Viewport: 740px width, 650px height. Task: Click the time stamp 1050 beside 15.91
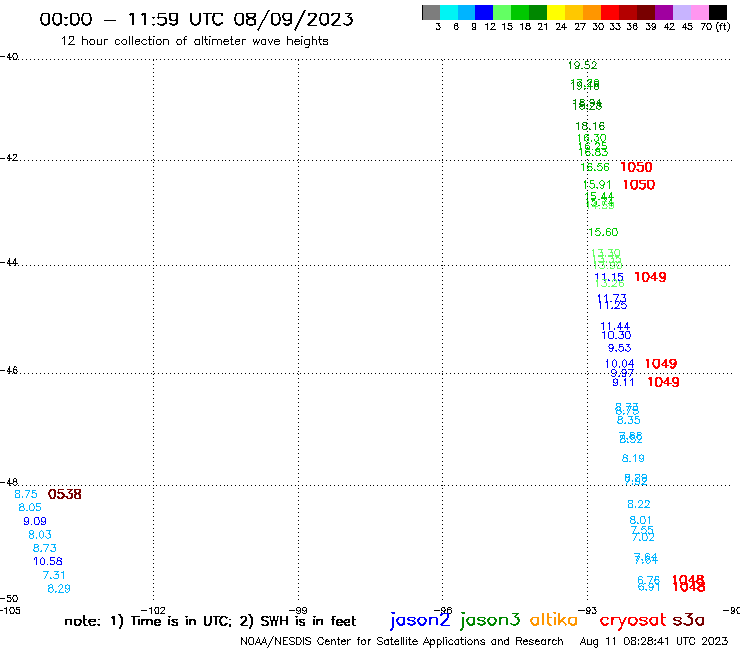[x=639, y=185]
